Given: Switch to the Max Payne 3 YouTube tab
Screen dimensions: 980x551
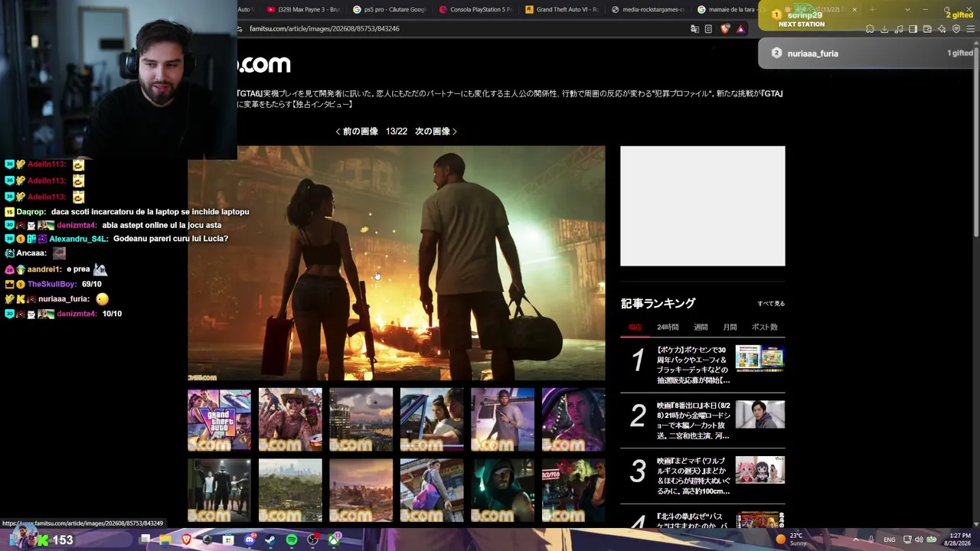Looking at the screenshot, I should point(304,9).
